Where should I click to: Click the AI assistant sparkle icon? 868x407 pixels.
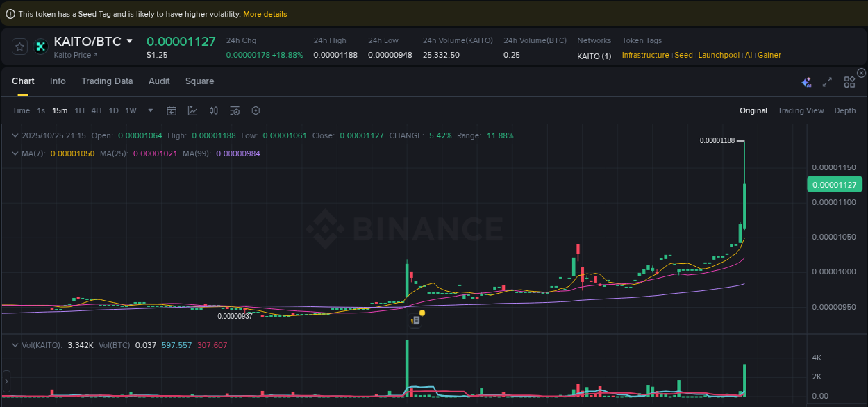[x=806, y=81]
